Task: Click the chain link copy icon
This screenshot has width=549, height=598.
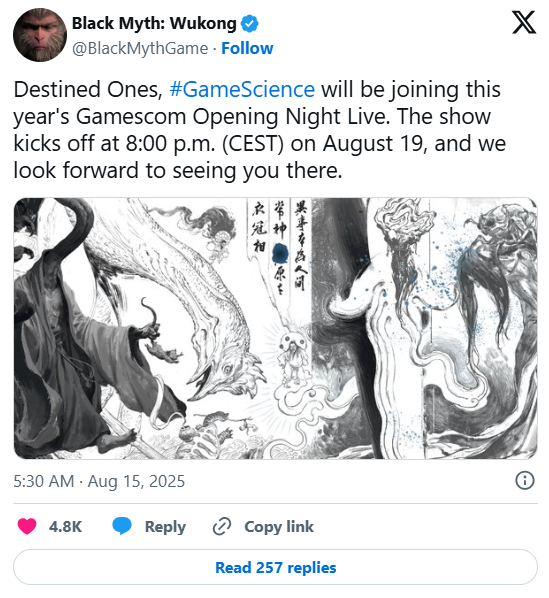Action: [222, 527]
